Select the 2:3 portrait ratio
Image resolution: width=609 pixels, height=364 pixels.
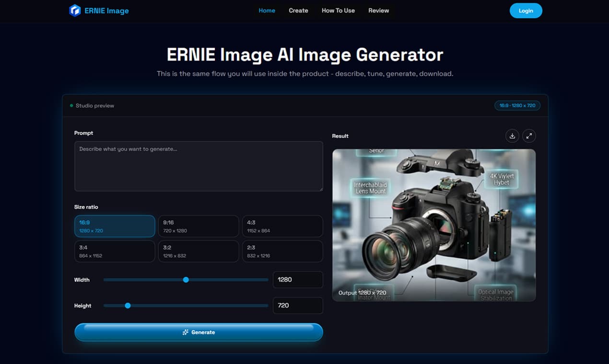click(282, 251)
